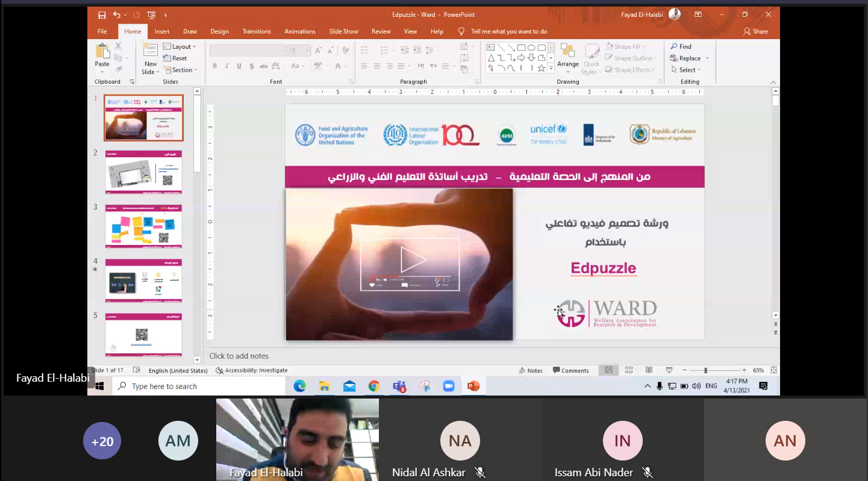This screenshot has height=481, width=868.
Task: Start presentation from beginning via quick access icon
Action: coord(151,15)
